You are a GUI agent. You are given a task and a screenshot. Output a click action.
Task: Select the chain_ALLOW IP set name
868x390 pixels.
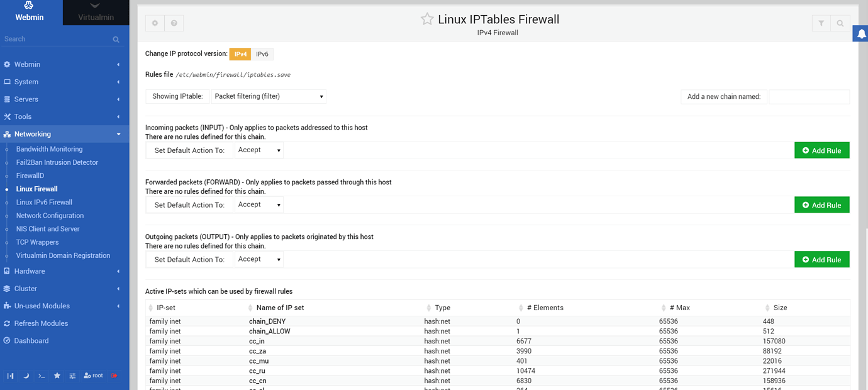click(x=270, y=331)
